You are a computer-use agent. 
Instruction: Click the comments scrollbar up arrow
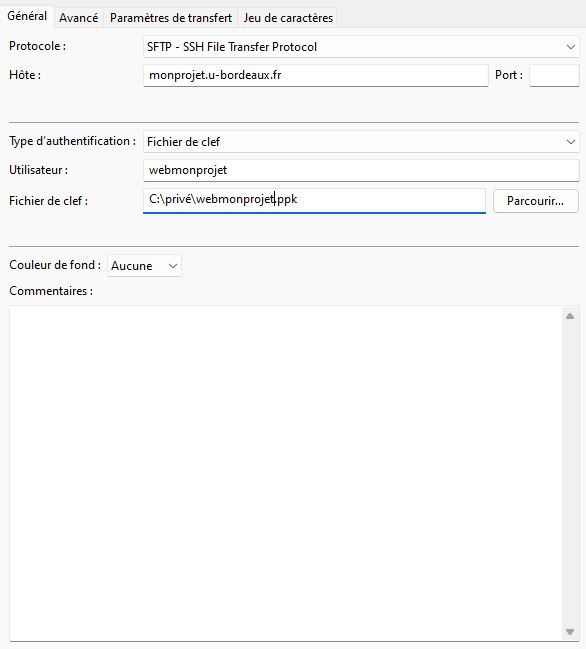pos(570,316)
